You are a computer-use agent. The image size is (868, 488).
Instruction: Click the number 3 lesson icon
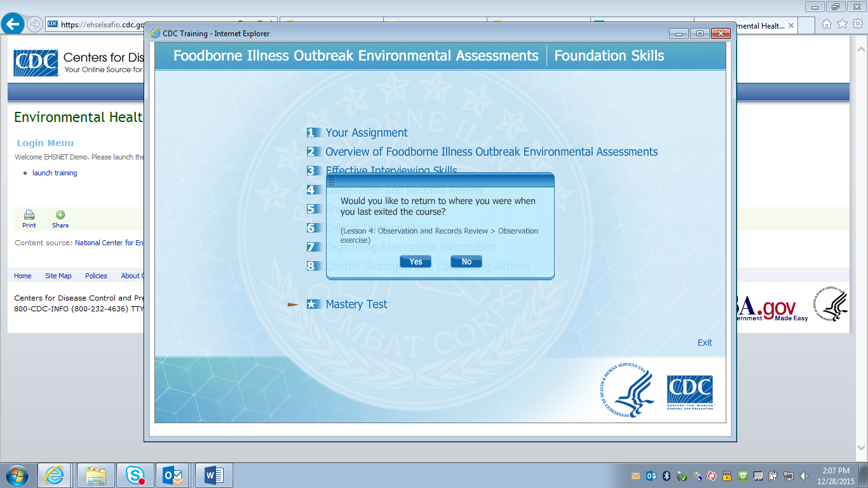313,171
